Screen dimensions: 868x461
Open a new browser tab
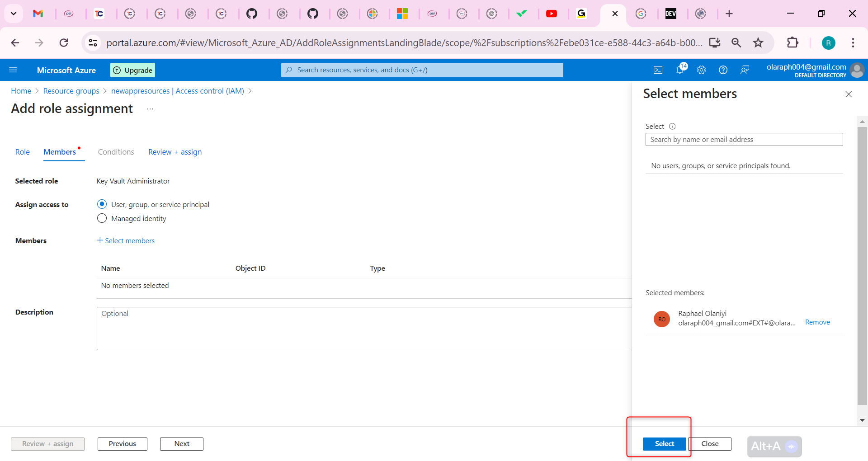[729, 14]
